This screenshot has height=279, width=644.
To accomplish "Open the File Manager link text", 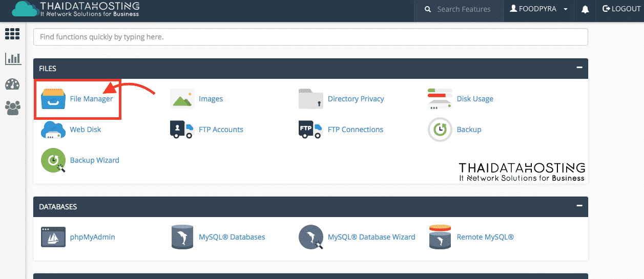I will click(92, 99).
